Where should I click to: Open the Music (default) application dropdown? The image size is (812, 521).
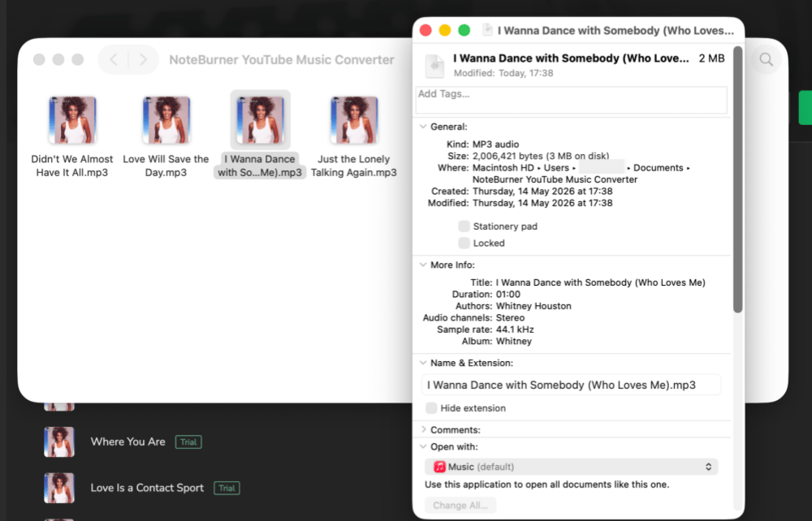click(x=571, y=467)
